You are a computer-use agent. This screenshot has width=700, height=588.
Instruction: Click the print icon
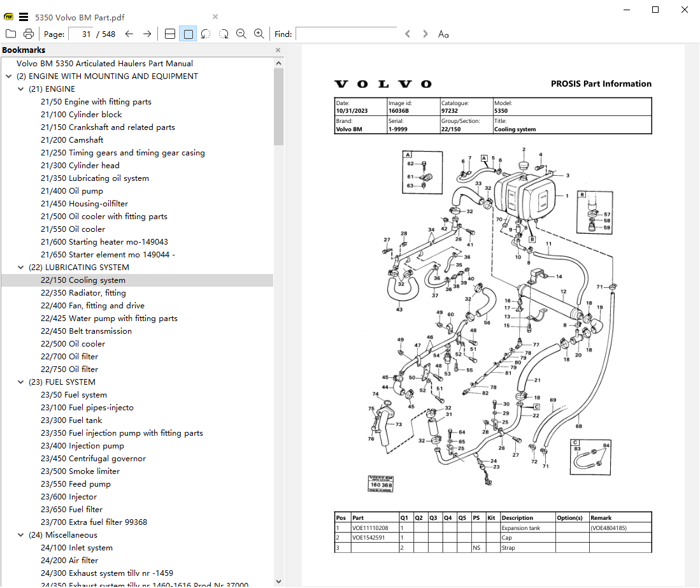pos(29,34)
